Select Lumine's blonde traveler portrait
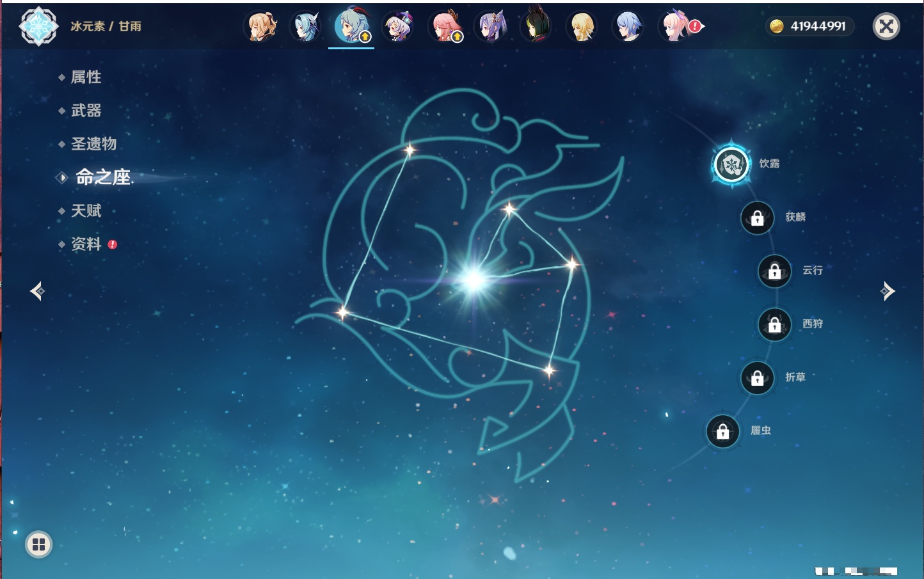This screenshot has width=924, height=579. (x=582, y=27)
